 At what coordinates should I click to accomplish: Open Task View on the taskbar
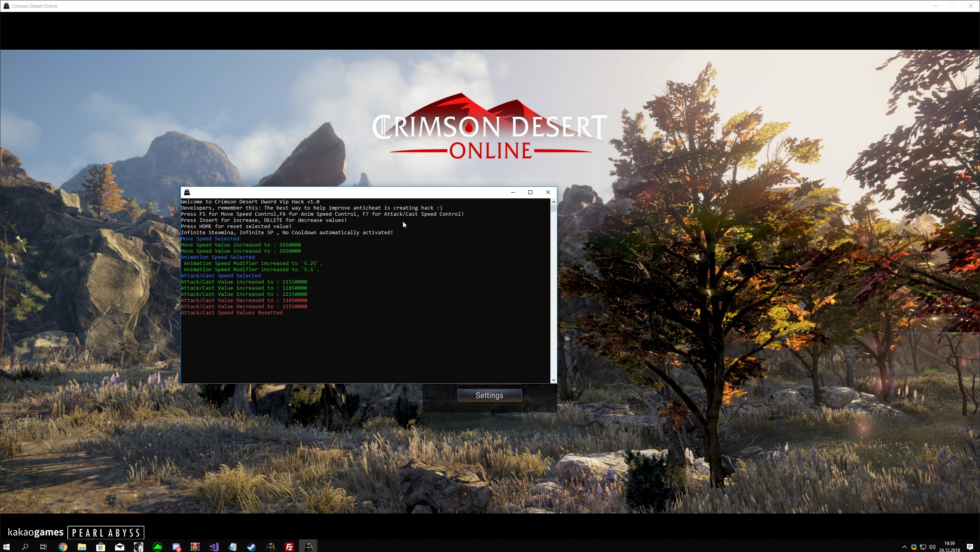(x=43, y=547)
